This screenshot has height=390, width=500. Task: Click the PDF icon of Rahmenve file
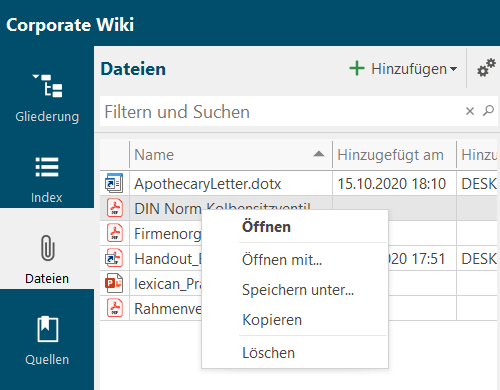[115, 308]
